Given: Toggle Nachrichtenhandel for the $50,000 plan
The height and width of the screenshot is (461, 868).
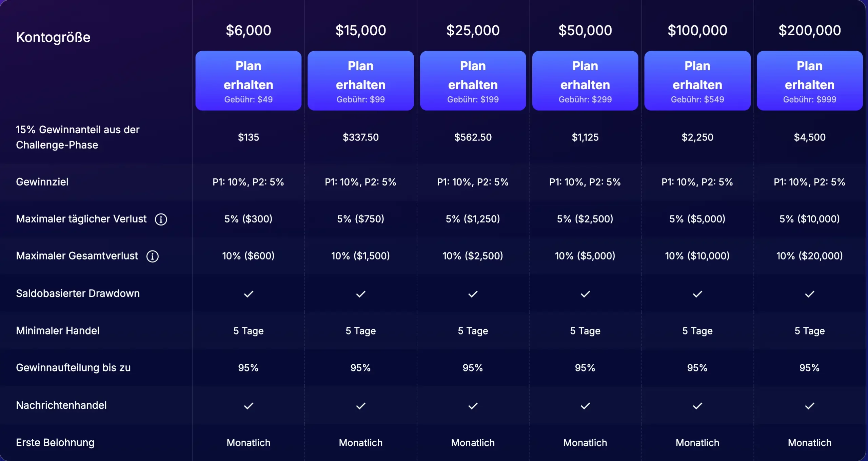Looking at the screenshot, I should pyautogui.click(x=585, y=406).
